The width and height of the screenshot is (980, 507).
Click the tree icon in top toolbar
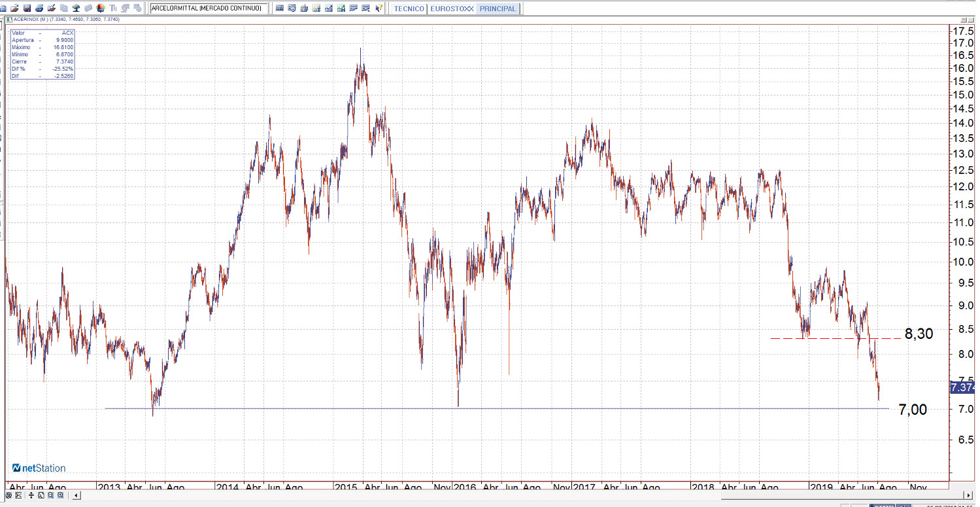76,9
